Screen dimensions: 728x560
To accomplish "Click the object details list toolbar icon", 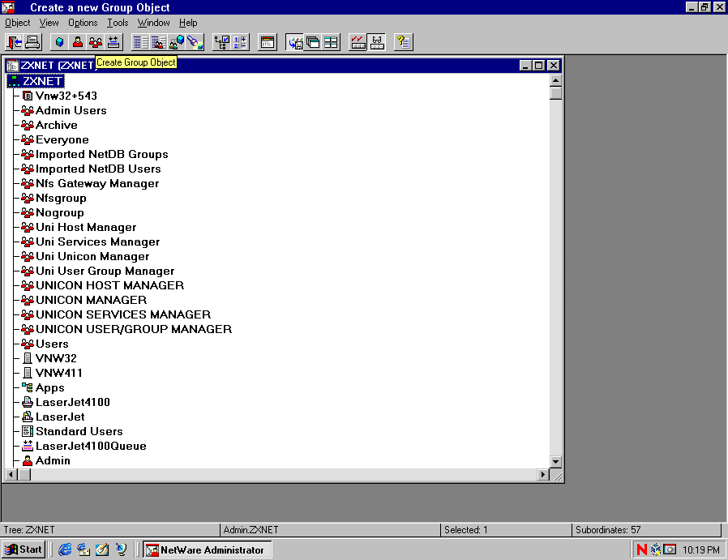I will [x=140, y=42].
